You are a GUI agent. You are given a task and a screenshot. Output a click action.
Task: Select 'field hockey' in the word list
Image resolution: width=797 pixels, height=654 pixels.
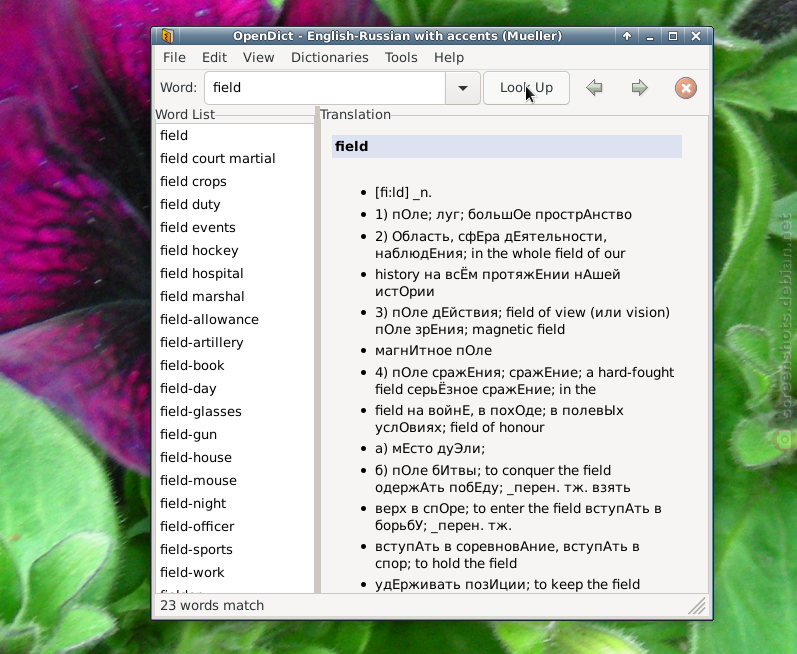235,251
